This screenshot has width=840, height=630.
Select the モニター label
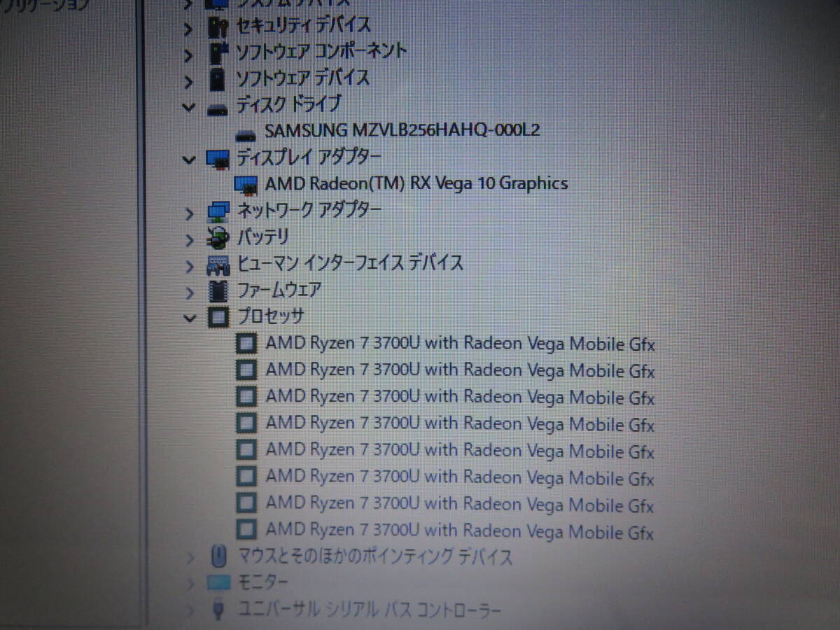pyautogui.click(x=263, y=582)
